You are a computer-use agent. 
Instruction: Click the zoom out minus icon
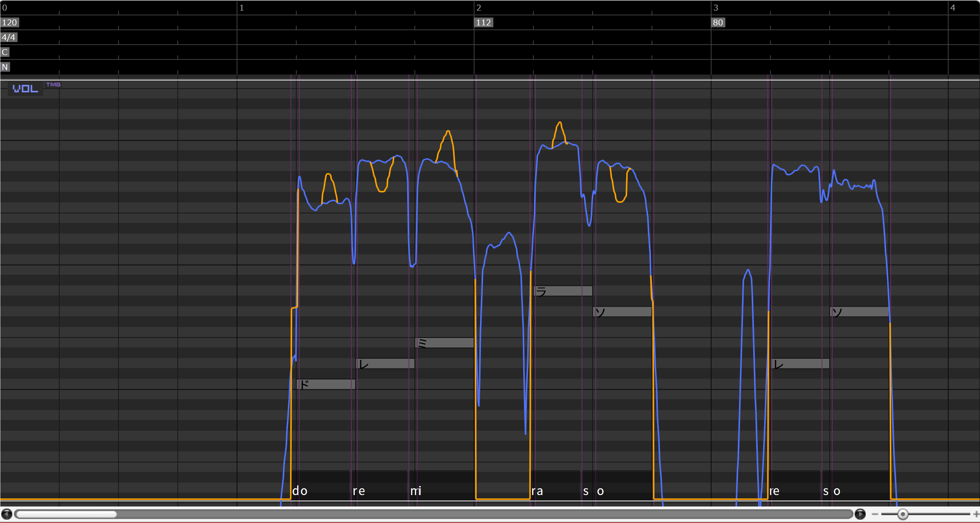(875, 514)
